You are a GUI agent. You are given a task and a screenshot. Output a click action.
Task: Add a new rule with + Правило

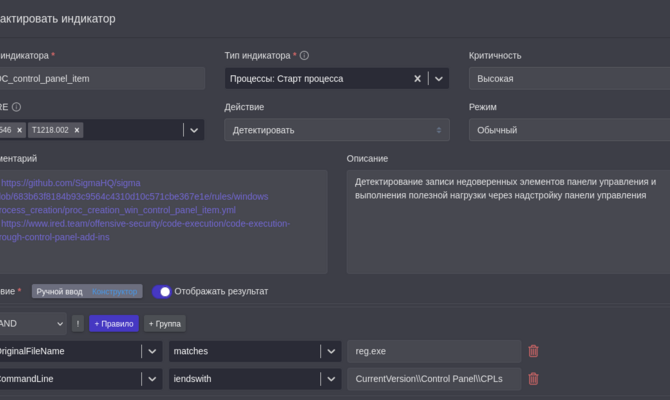(x=114, y=323)
